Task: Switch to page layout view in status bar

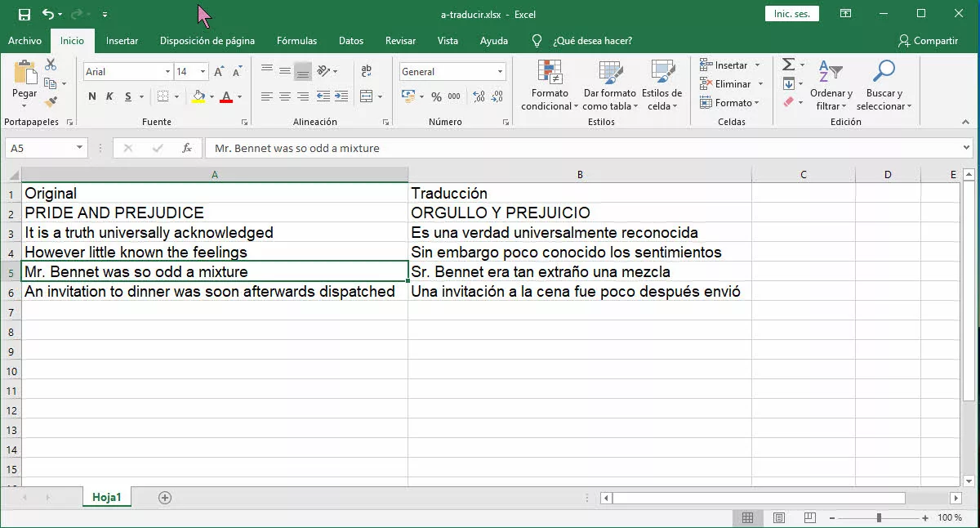Action: click(x=778, y=517)
